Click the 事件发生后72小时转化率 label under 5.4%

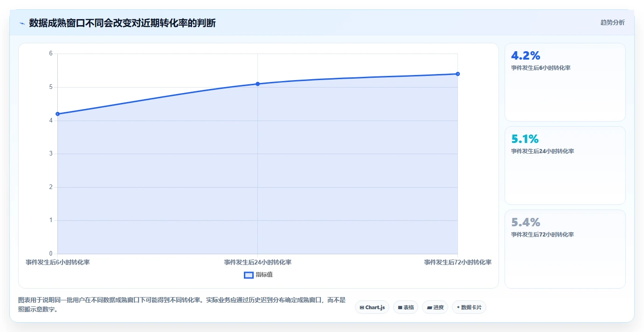point(542,235)
